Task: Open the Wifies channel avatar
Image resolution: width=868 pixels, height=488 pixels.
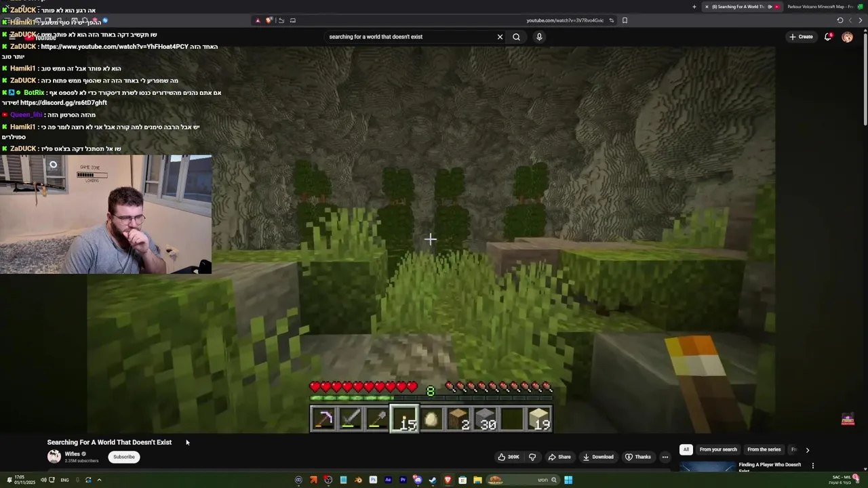Action: point(54,456)
